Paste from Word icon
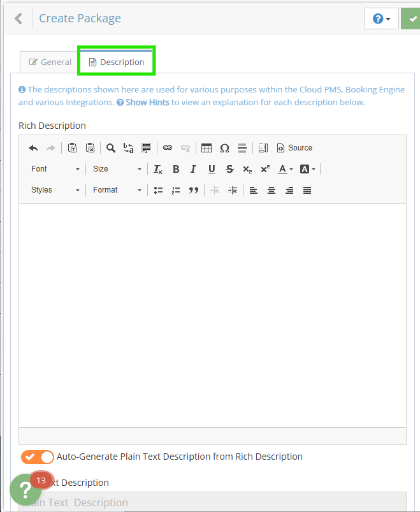The height and width of the screenshot is (512, 420). click(90, 148)
